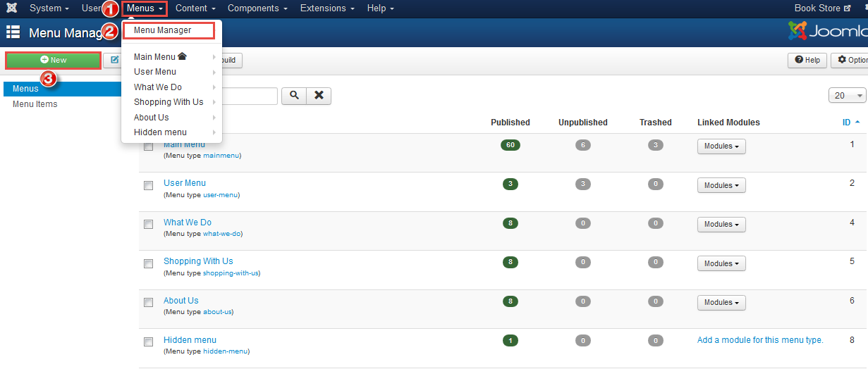Expand What We Do submenu in dropdown
The image size is (868, 369).
tap(172, 87)
